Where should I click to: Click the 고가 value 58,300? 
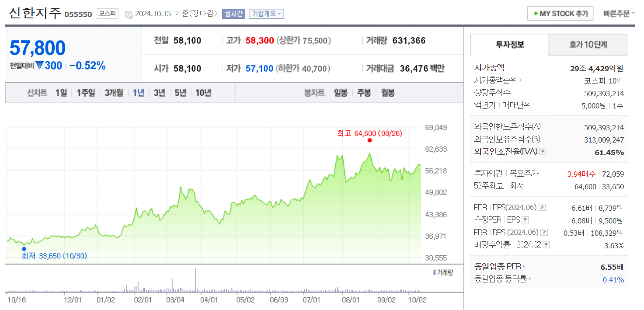pos(260,41)
